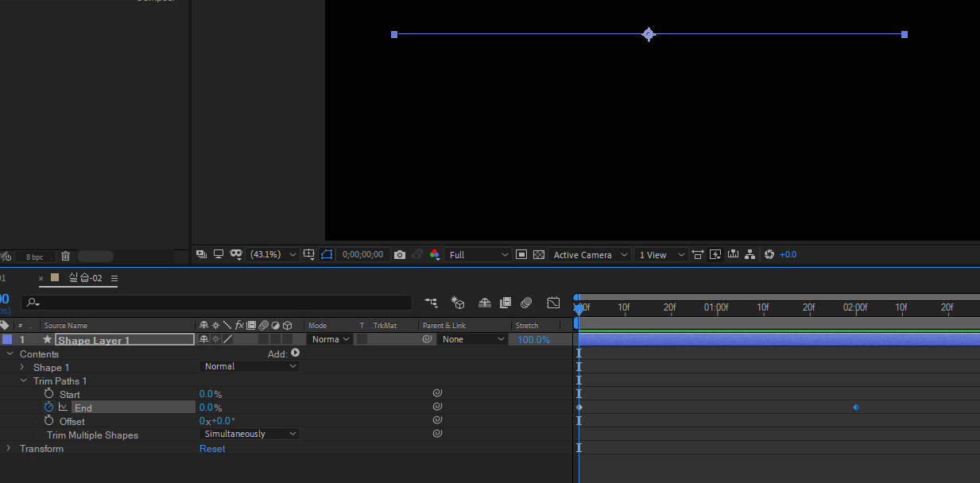Expand the Shape 1 group
The image size is (980, 483).
[x=22, y=367]
